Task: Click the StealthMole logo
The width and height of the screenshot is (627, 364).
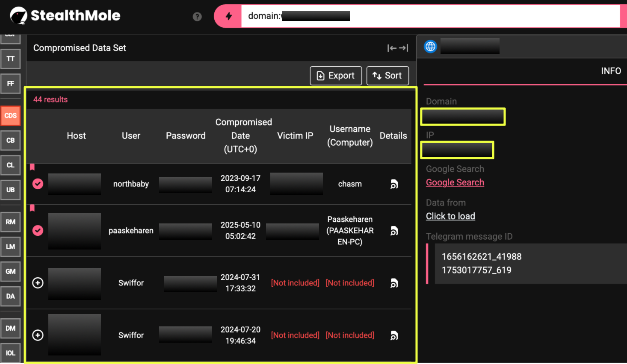Action: [65, 16]
